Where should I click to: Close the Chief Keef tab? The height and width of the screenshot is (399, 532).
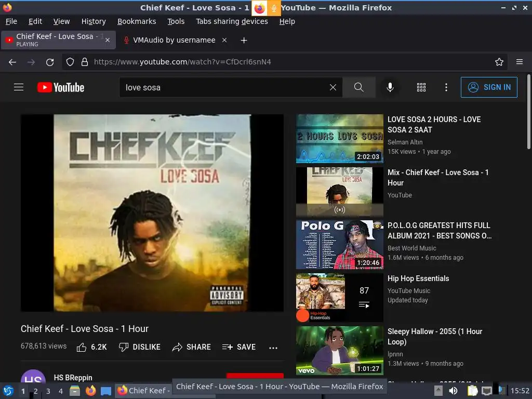click(x=108, y=40)
